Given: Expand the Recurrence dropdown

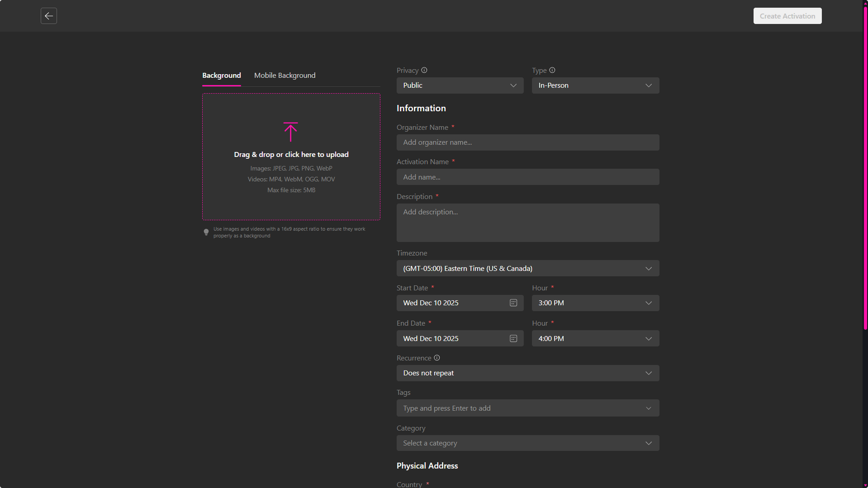Looking at the screenshot, I should (x=527, y=373).
